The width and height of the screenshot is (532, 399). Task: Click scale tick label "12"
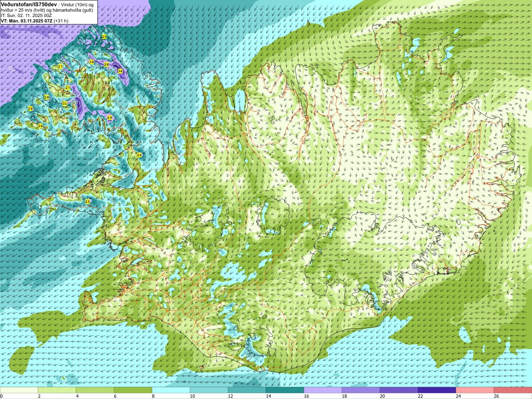[x=230, y=396]
